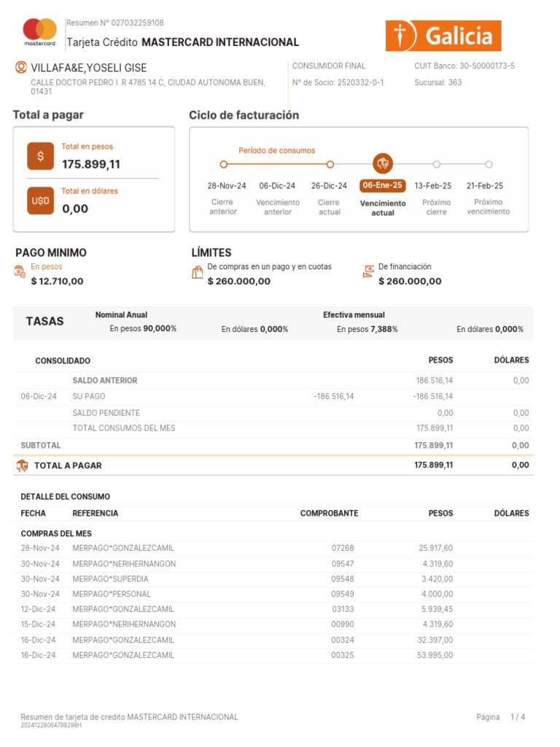Click the user profile icon beside VILLAFA&E
This screenshot has width=560, height=747.
[21, 67]
